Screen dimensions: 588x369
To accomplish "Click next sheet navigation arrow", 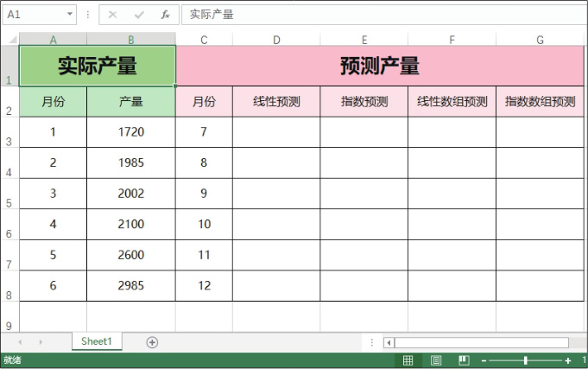I will pyautogui.click(x=41, y=342).
